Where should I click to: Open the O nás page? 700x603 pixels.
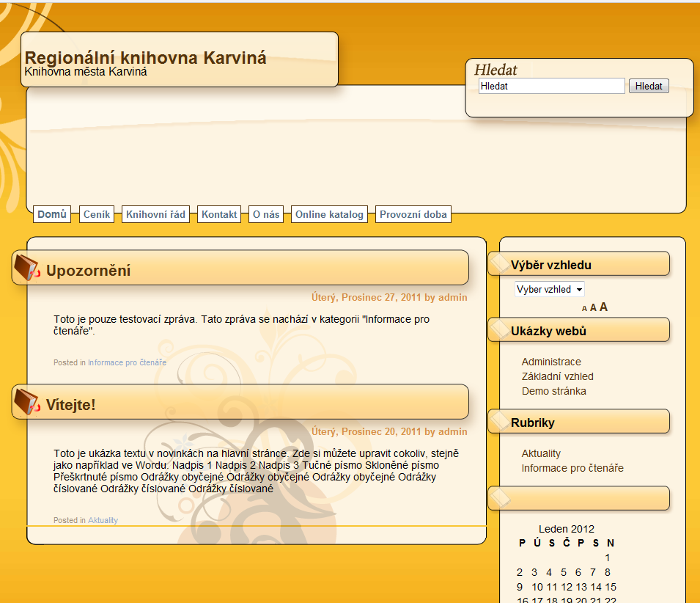click(x=266, y=214)
